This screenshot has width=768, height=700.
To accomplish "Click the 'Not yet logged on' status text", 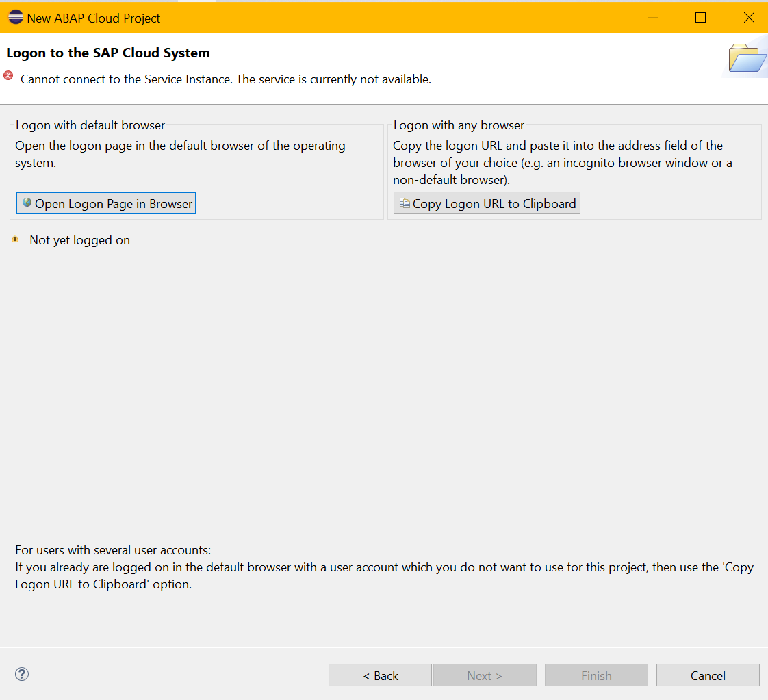I will pyautogui.click(x=79, y=240).
